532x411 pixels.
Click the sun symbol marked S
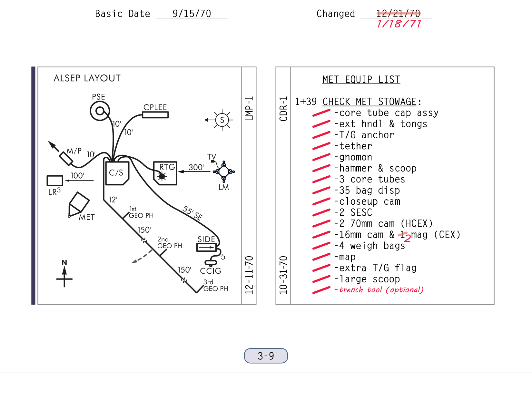(x=222, y=120)
